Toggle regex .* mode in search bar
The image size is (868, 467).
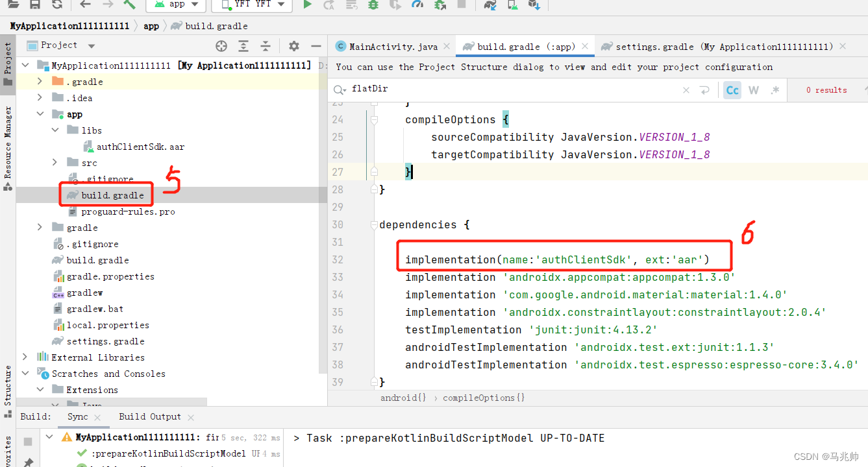click(x=775, y=90)
